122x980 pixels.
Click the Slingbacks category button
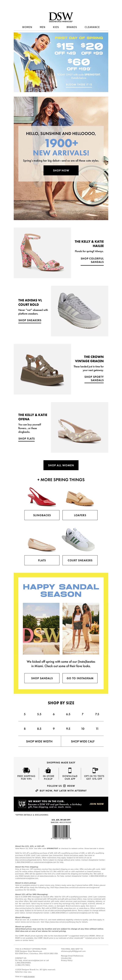pyautogui.click(x=42, y=515)
